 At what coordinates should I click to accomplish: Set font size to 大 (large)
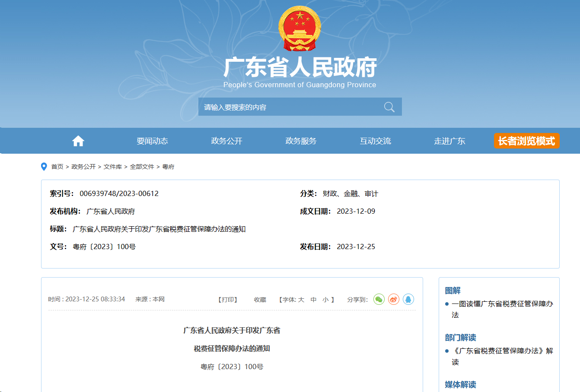point(301,300)
